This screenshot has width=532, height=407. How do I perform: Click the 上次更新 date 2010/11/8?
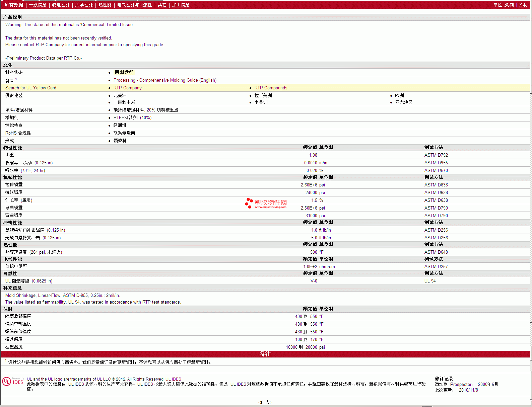468,390
